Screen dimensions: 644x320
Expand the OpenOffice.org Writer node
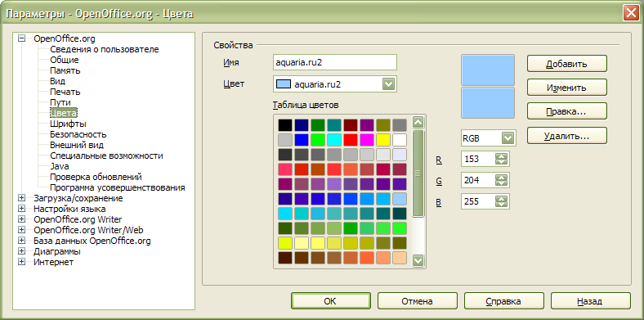pos(22,219)
